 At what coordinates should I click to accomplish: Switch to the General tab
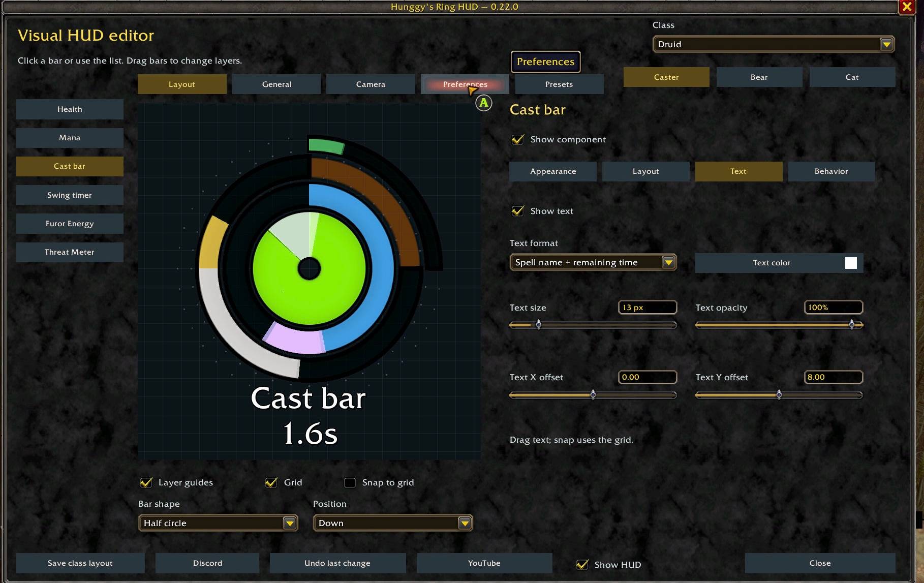tap(276, 84)
